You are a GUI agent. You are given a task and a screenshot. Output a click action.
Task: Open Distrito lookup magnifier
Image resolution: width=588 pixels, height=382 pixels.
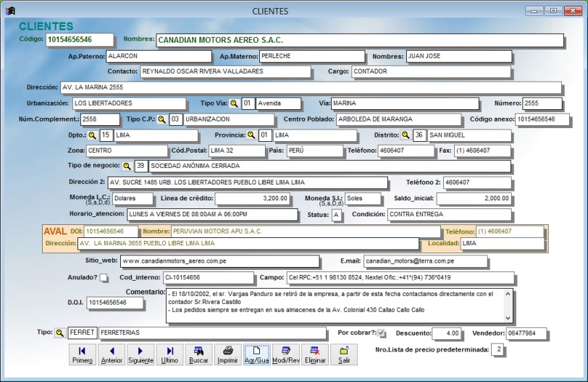coord(406,135)
